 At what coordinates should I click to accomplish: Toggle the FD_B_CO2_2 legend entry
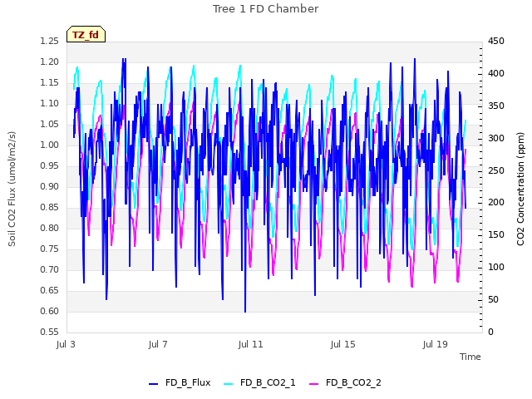click(x=346, y=382)
